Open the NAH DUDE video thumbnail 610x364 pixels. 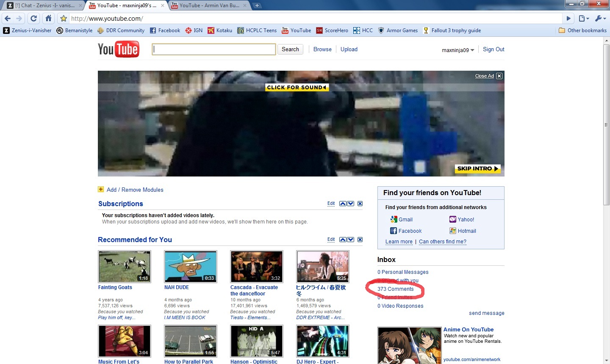(x=191, y=267)
